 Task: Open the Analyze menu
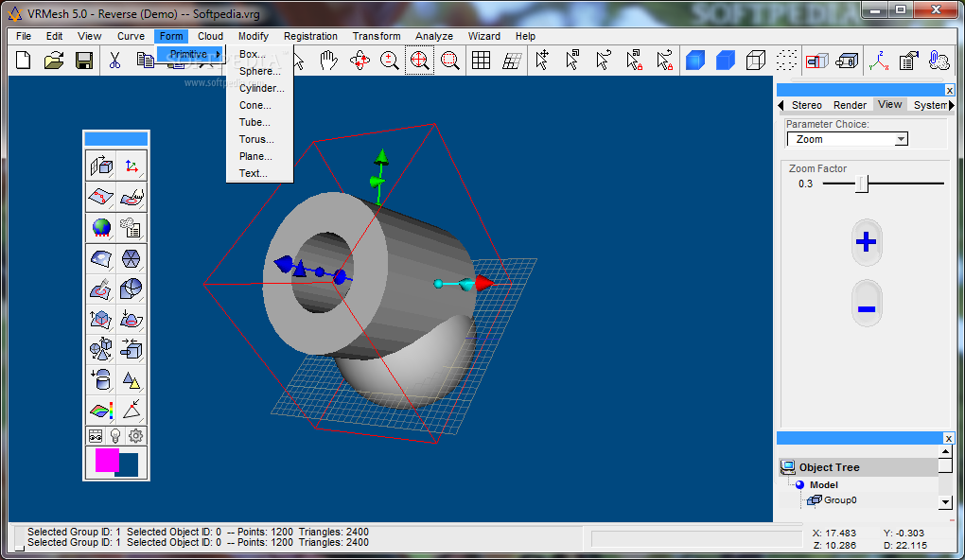coord(434,36)
